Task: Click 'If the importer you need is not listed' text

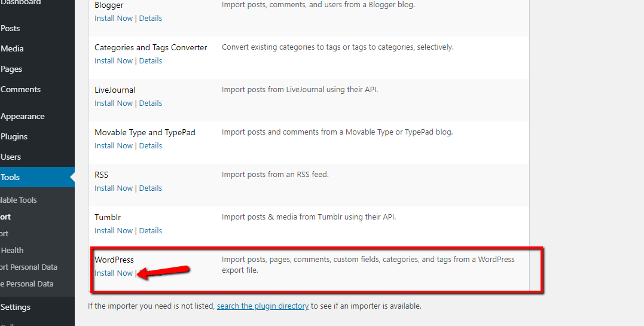Action: pos(151,306)
